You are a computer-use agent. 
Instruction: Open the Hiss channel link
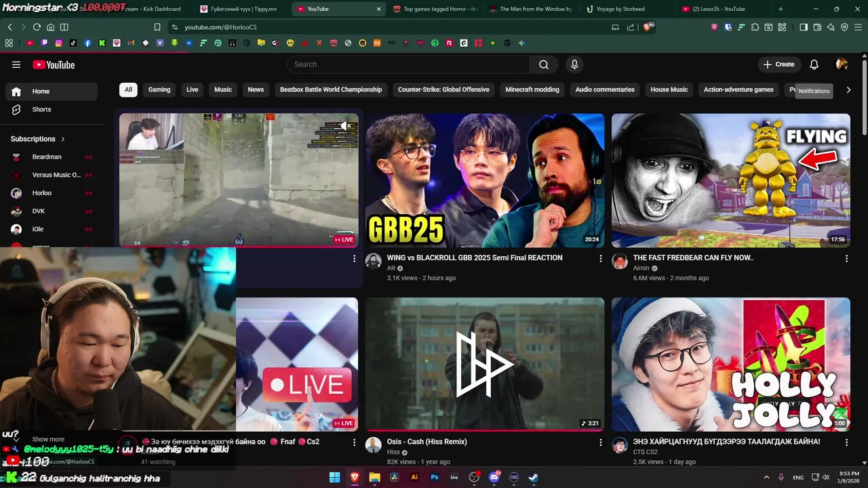pos(393,452)
